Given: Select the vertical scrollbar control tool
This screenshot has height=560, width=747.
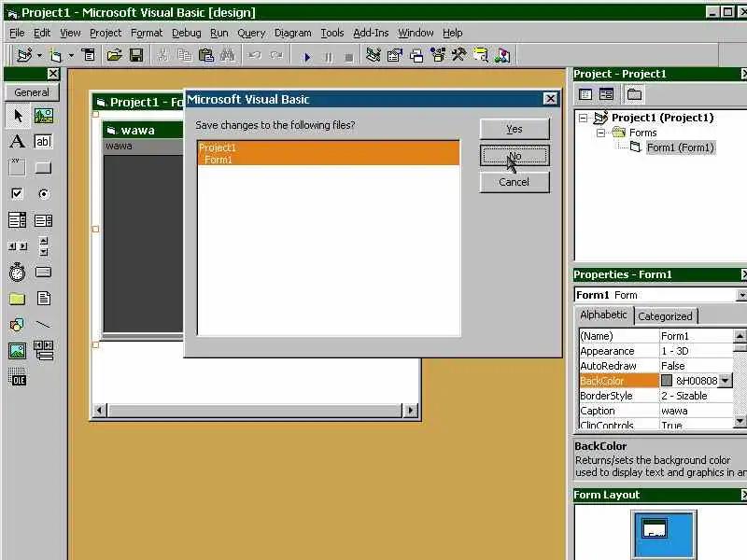Looking at the screenshot, I should tap(43, 246).
